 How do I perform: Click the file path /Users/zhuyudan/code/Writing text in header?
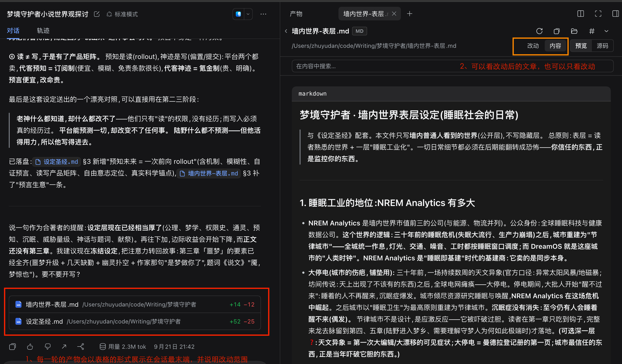[374, 46]
